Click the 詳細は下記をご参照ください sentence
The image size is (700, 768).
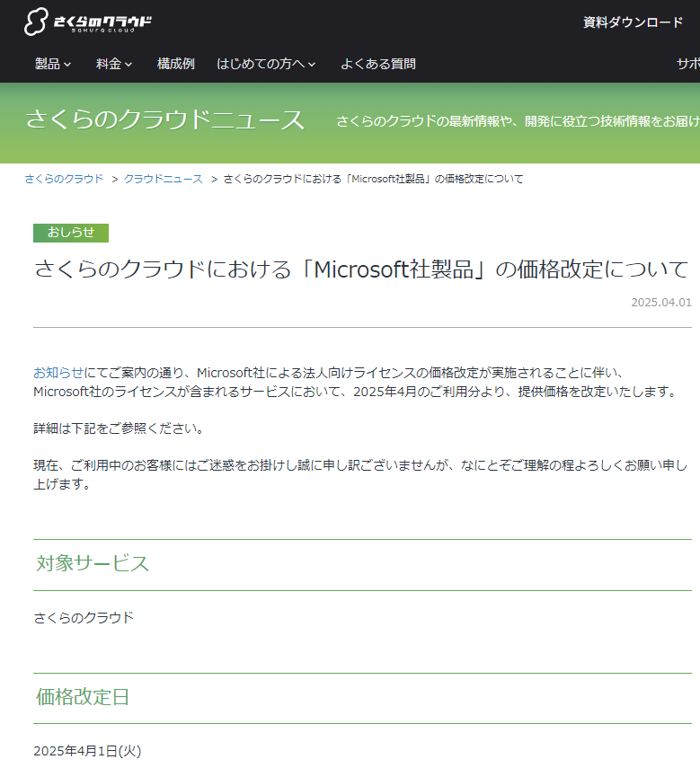[118, 428]
